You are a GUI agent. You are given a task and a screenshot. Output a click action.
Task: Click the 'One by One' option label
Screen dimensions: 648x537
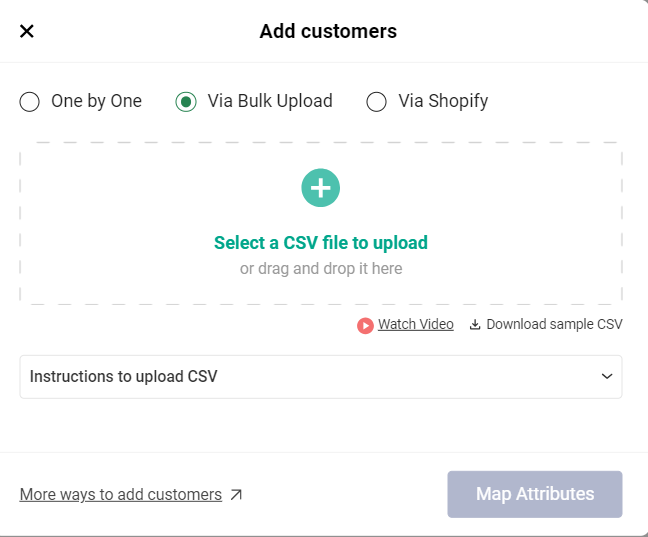point(96,101)
